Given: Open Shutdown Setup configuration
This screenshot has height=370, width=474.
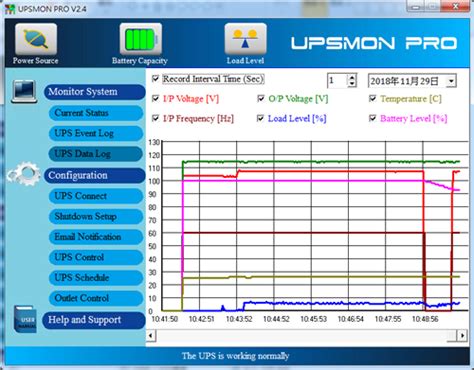Looking at the screenshot, I should 96,216.
